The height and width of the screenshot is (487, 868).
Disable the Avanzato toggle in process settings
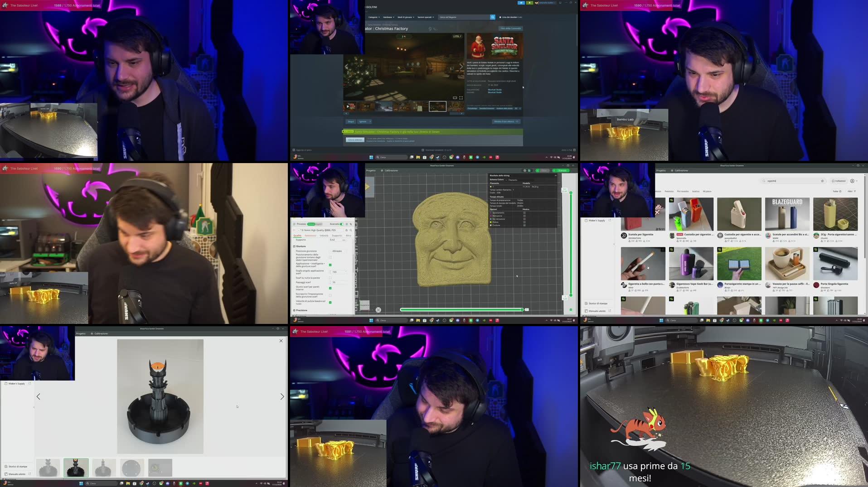pyautogui.click(x=342, y=224)
